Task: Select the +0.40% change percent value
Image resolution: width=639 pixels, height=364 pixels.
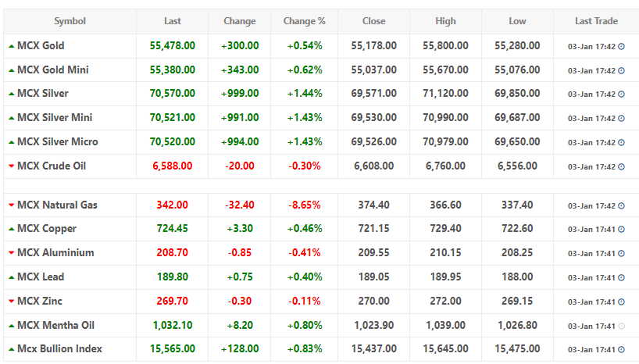Action: tap(305, 277)
